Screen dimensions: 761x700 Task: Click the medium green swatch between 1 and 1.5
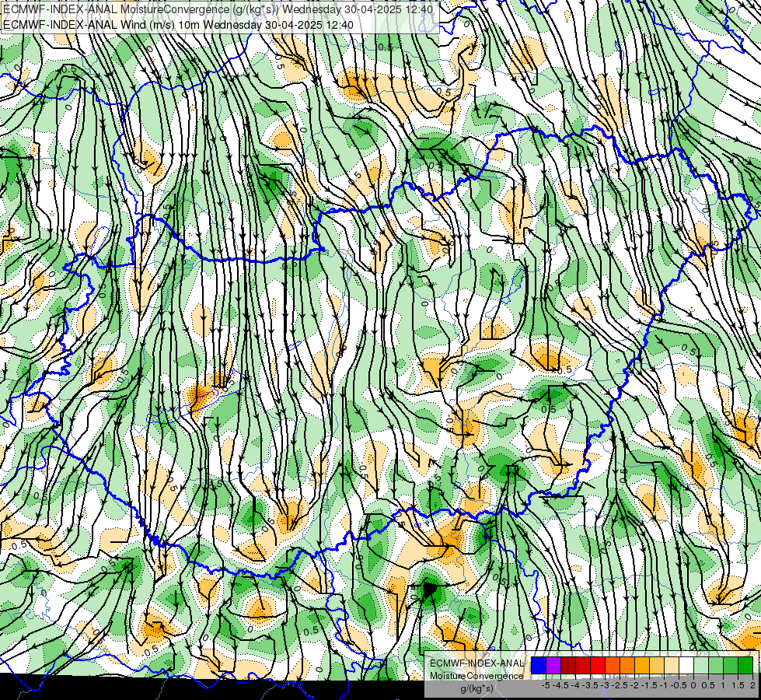coord(731,665)
